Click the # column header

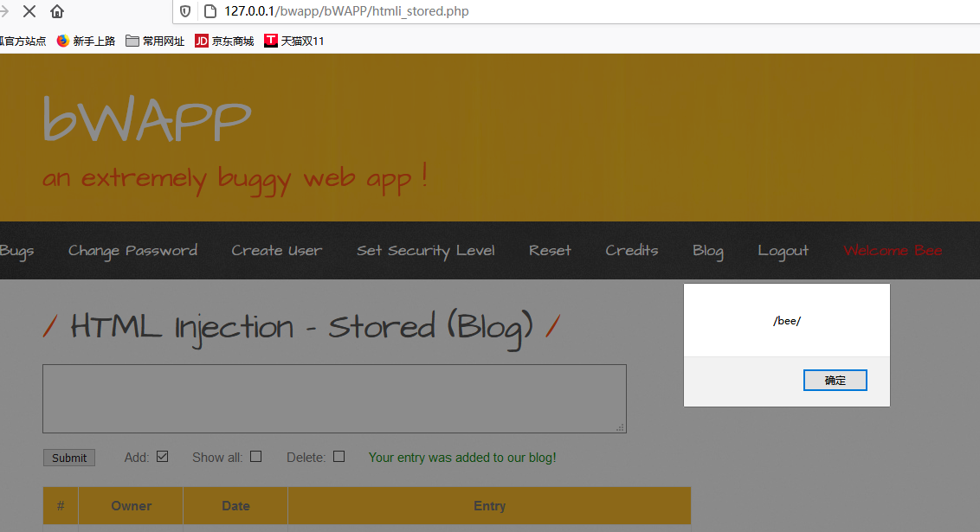[x=61, y=506]
